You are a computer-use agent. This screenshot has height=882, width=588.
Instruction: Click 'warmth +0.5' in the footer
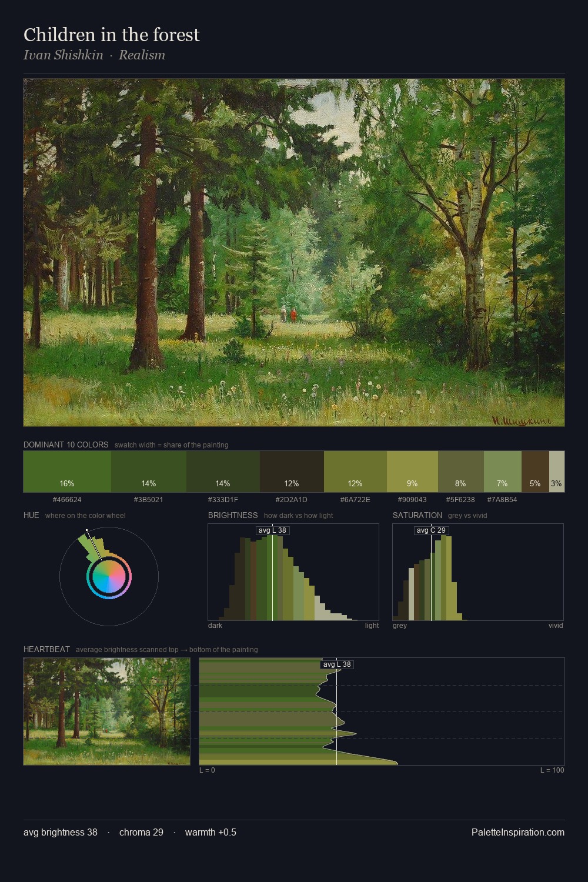coord(211,832)
